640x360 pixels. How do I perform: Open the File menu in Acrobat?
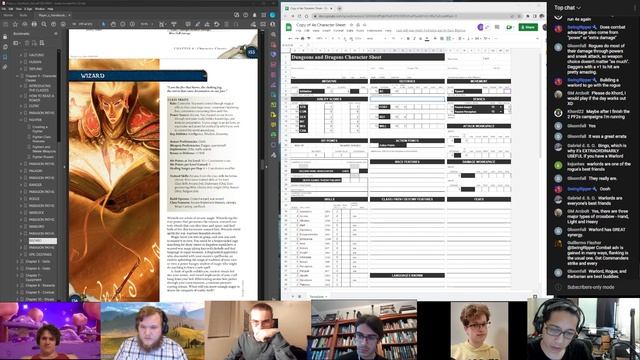tap(4, 9)
